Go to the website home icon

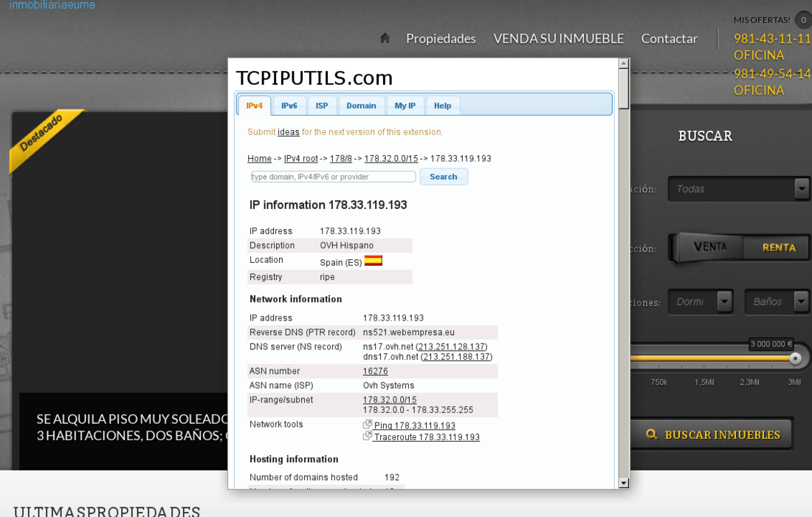(385, 38)
